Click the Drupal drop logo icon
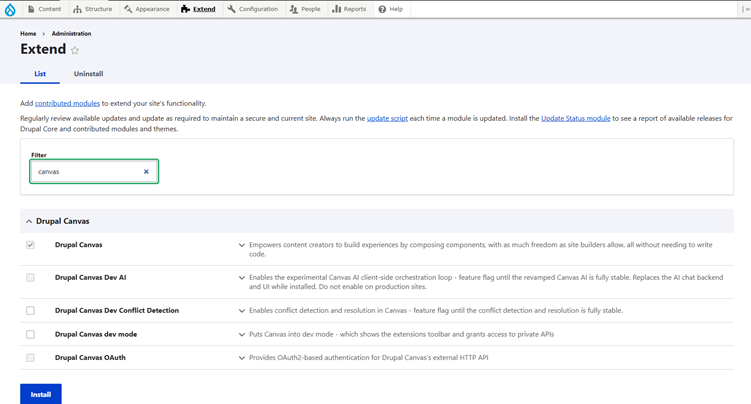The height and width of the screenshot is (404, 751). (x=10, y=9)
